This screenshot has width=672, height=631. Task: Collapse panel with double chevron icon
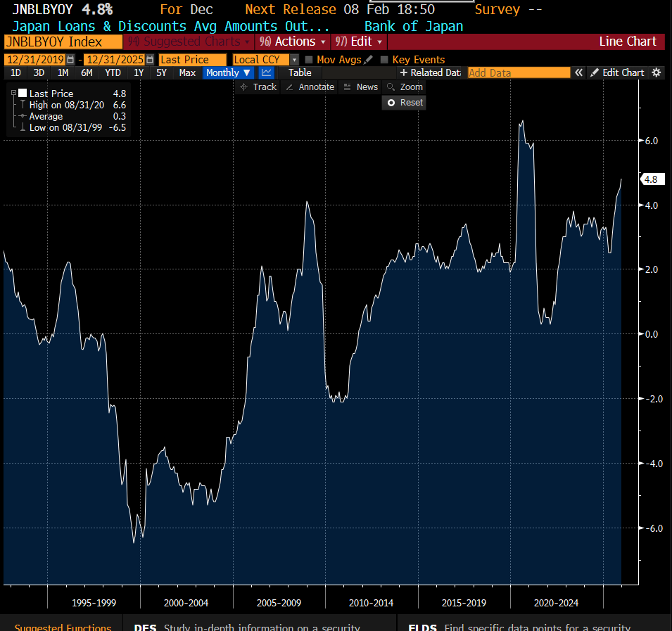coord(578,73)
